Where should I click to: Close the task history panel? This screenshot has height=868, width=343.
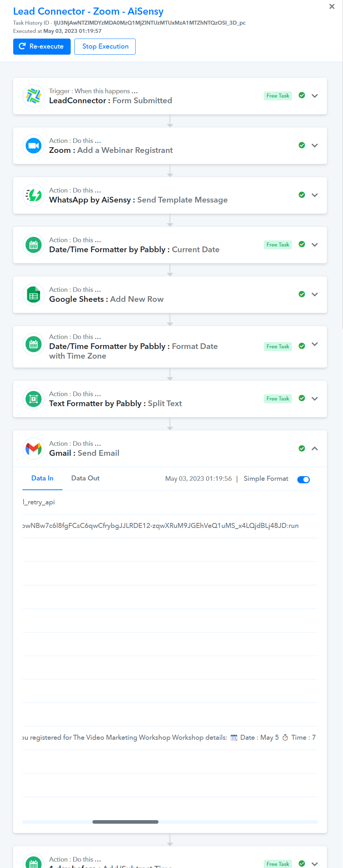332,6
